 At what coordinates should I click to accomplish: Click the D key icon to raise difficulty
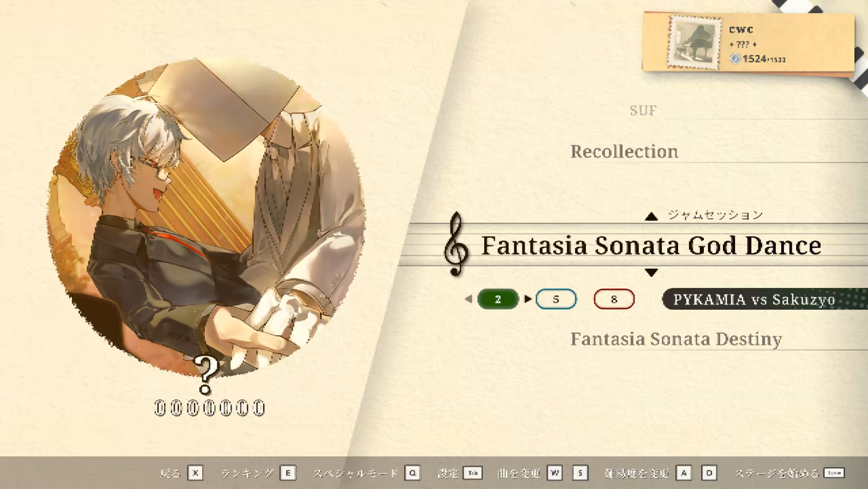709,473
